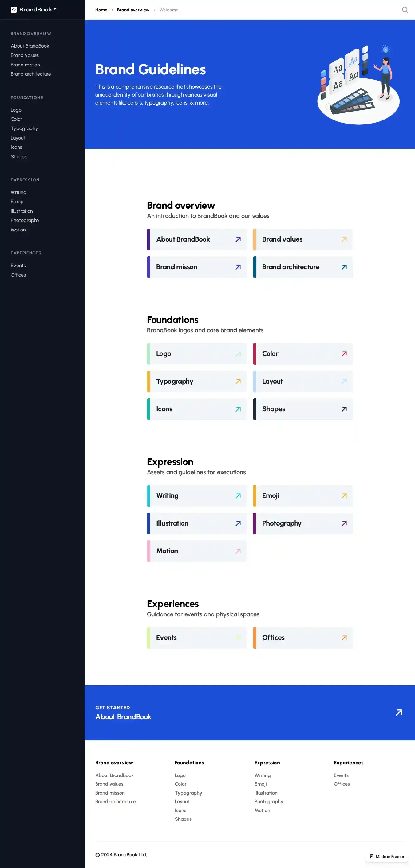Open the Events card
Image resolution: width=415 pixels, height=868 pixels.
(x=197, y=637)
